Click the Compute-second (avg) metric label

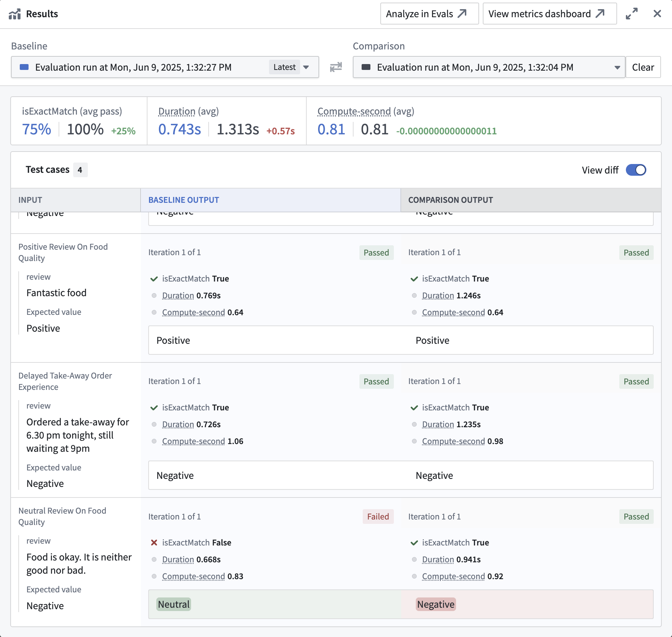(x=354, y=111)
